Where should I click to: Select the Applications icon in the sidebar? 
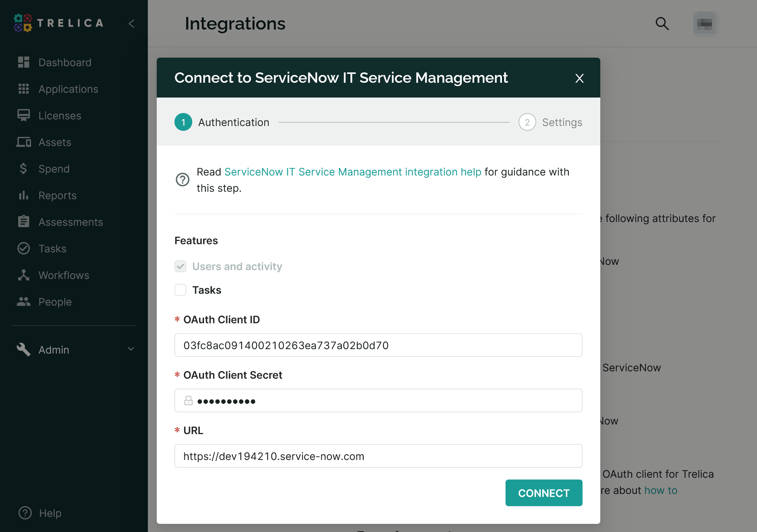click(24, 89)
